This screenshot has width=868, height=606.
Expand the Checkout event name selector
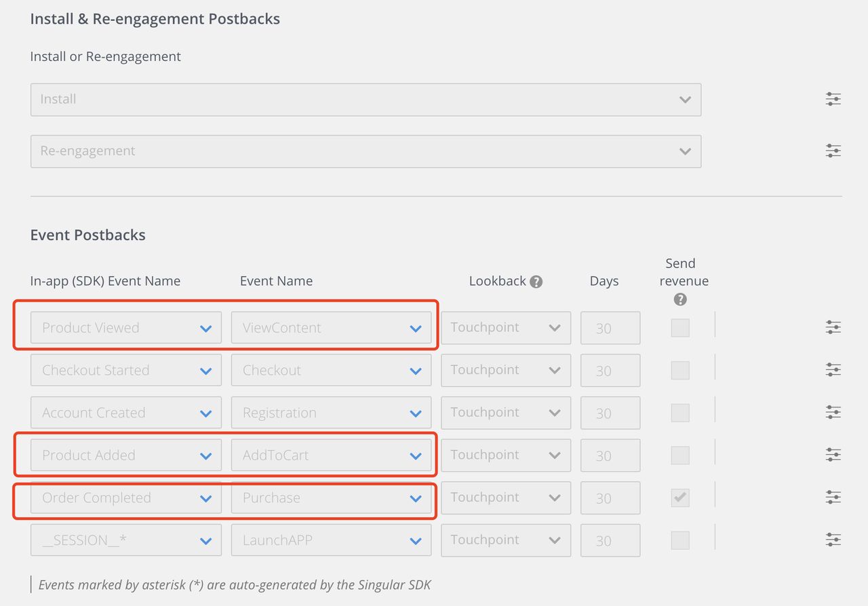click(331, 369)
